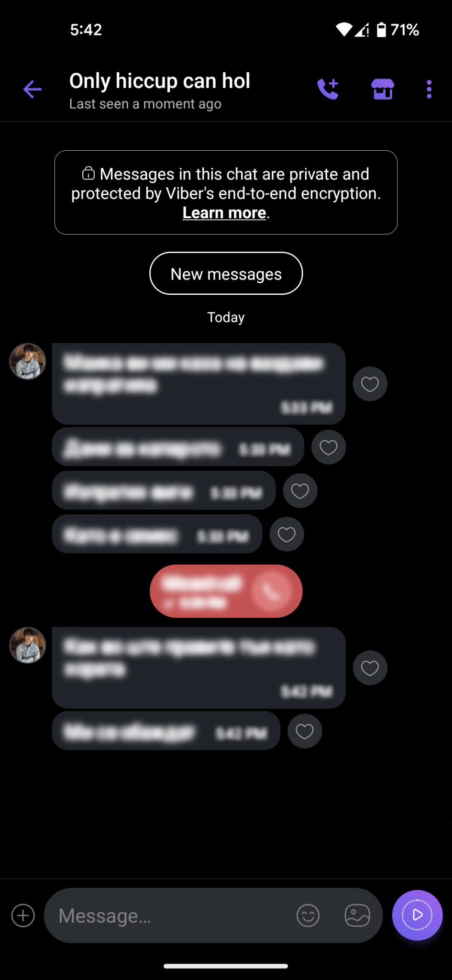
Task: Open the gallery image picker icon
Action: coord(357,916)
